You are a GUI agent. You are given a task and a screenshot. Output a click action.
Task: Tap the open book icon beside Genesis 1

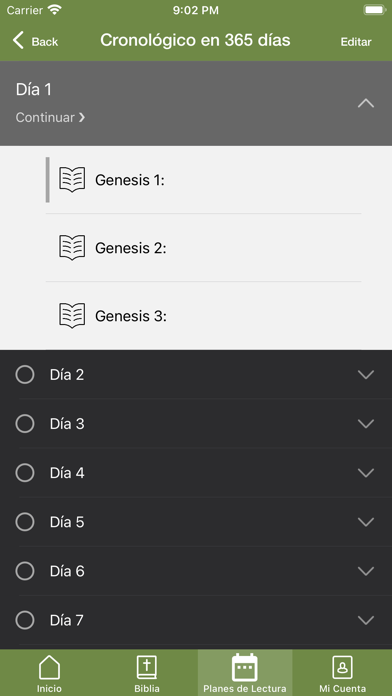[72, 180]
